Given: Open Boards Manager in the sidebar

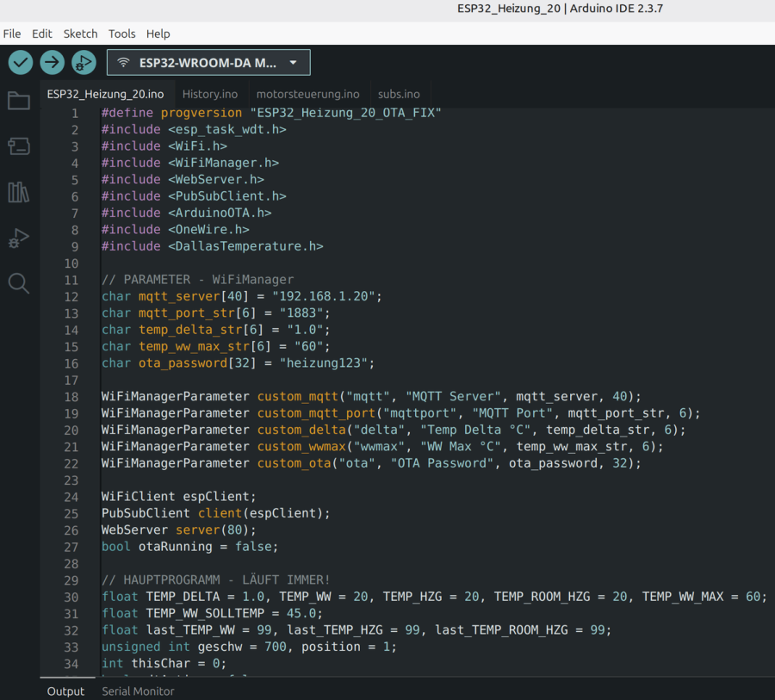Looking at the screenshot, I should click(x=19, y=146).
